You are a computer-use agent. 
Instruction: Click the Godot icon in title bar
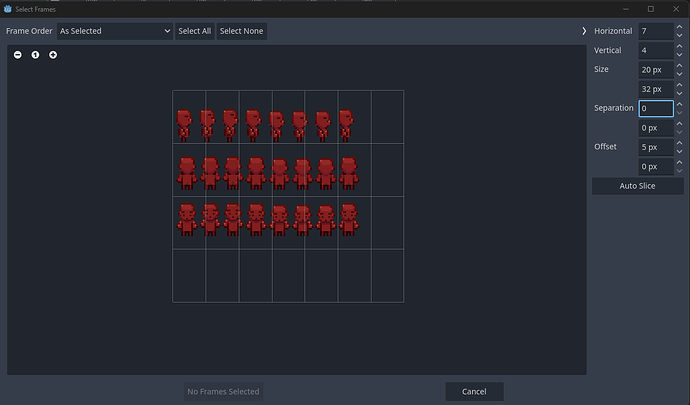pos(7,9)
